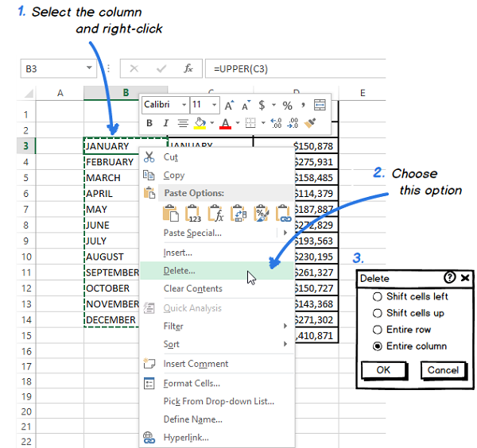Choose Paste Formulas (fx) icon
Image resolution: width=477 pixels, height=448 pixels.
[x=215, y=213]
